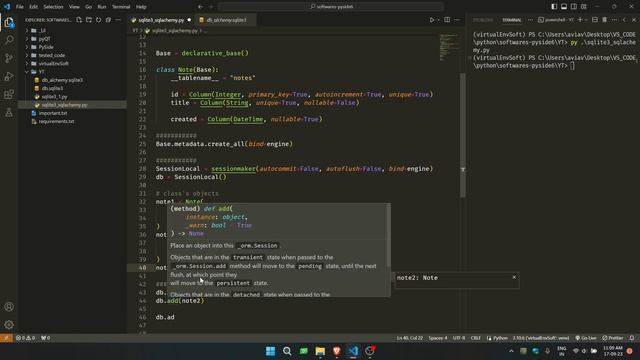Open notifications bell in status bar

[x=632, y=338]
